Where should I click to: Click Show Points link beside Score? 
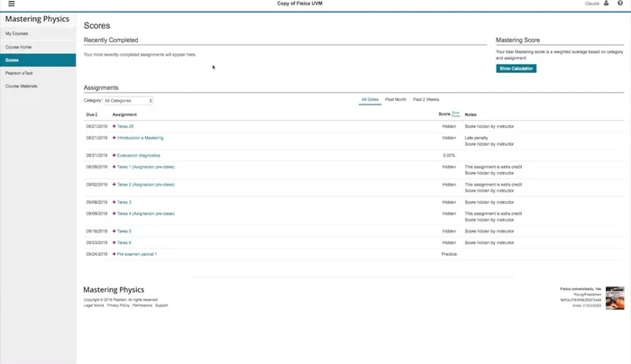click(455, 114)
